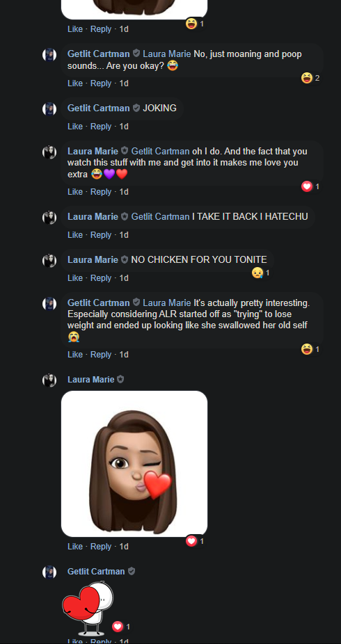Open the heart reaction beside the hugging heart sticker
This screenshot has height=644, width=341.
click(121, 627)
